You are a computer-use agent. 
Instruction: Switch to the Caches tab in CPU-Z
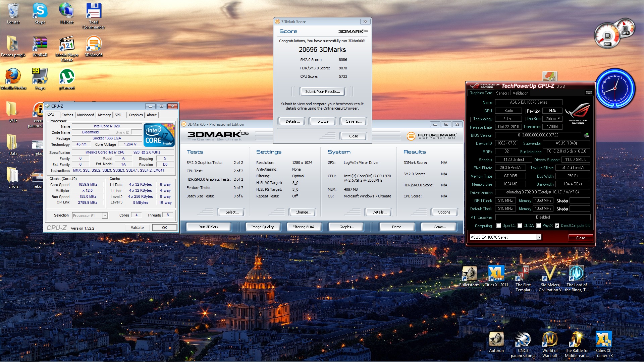coord(67,115)
